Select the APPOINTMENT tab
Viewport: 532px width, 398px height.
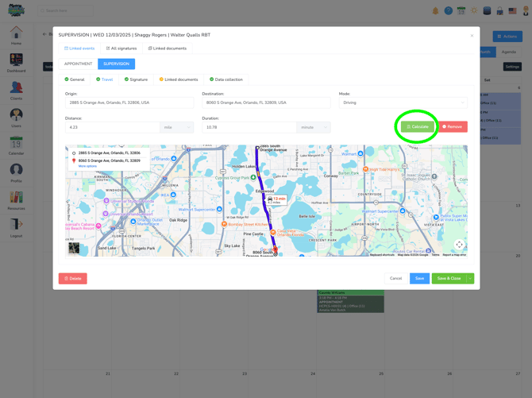78,64
